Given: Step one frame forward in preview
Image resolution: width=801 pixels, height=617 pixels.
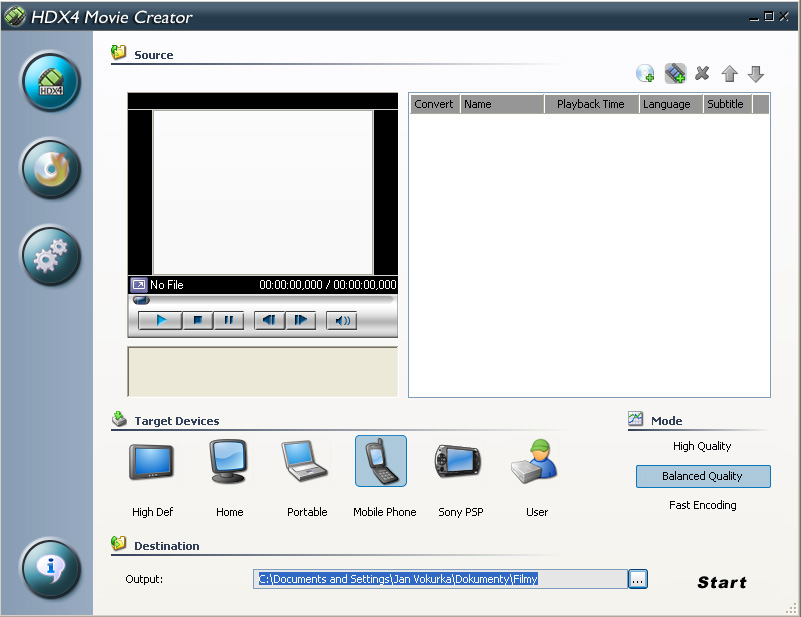Looking at the screenshot, I should click(300, 320).
